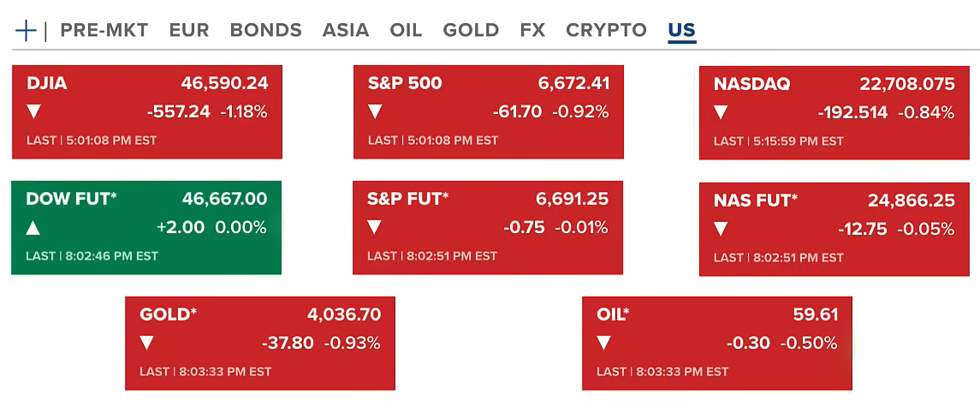Click the OIL tile's down arrow indicator

[x=604, y=344]
